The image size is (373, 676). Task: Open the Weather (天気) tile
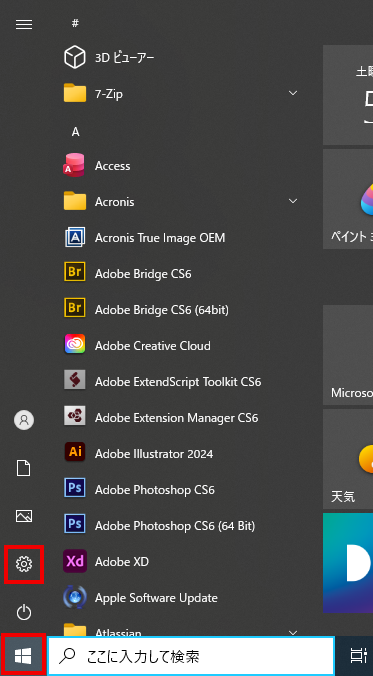(x=348, y=459)
